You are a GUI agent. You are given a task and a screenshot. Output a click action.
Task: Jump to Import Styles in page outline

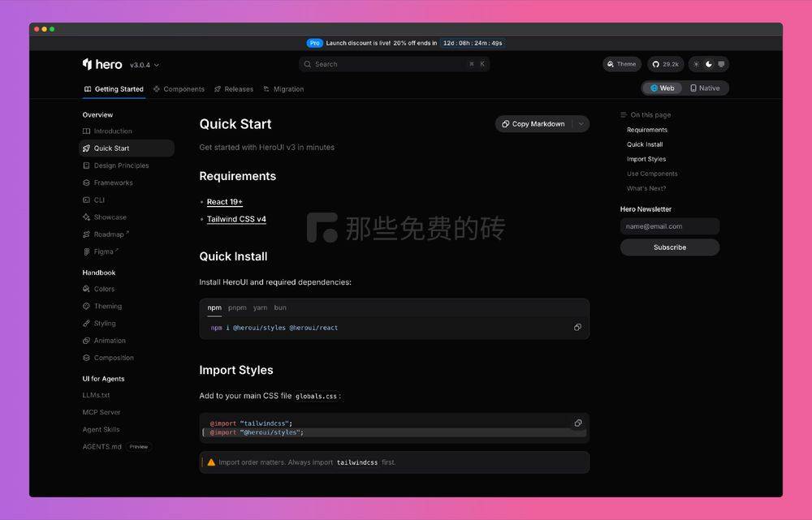[x=646, y=159]
